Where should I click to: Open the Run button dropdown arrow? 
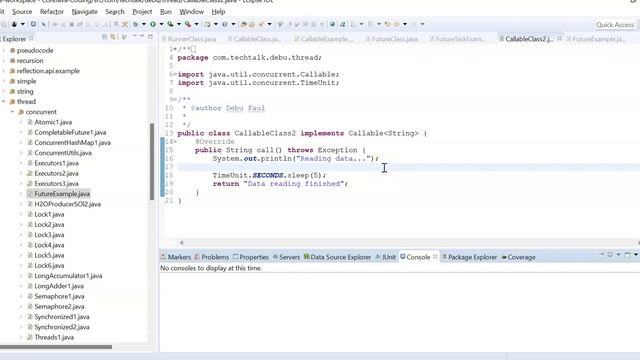[x=161, y=24]
